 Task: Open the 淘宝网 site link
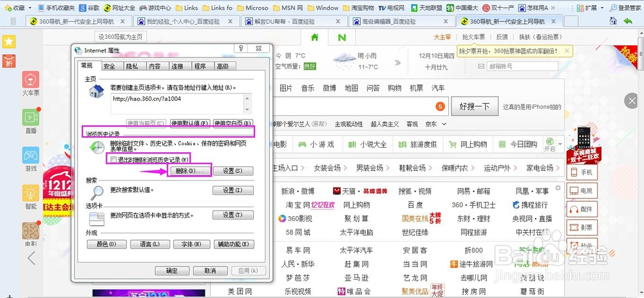tap(298, 205)
